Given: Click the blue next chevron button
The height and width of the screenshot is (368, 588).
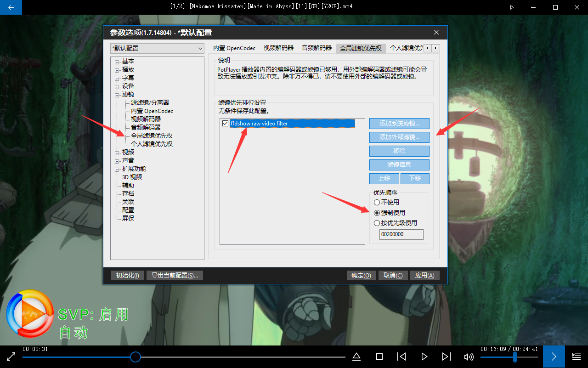Looking at the screenshot, I should 554,357.
